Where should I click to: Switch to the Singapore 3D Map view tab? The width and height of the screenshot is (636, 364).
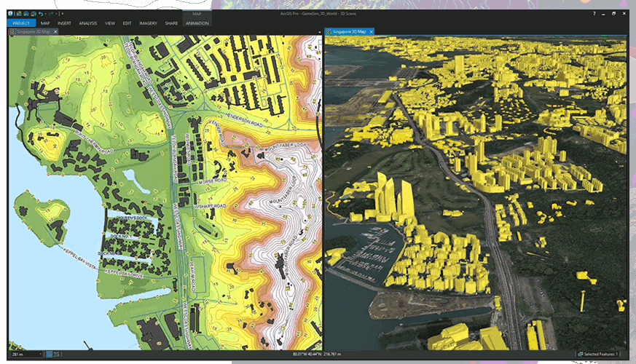point(349,31)
